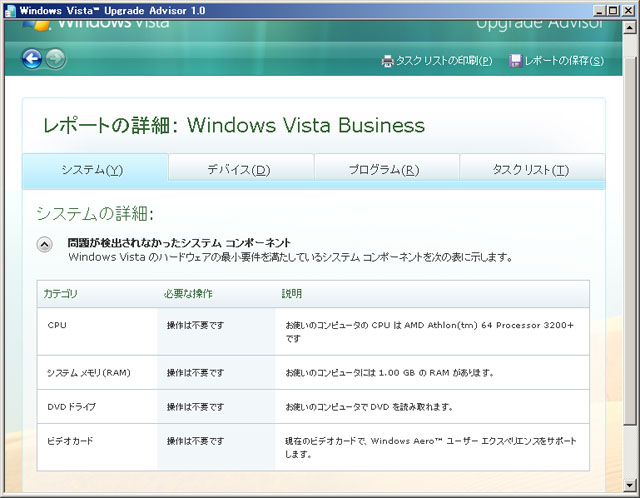Screen dimensions: 640x498
Task: Click the Upgrade Advisor title bar app icon
Action: (10, 11)
